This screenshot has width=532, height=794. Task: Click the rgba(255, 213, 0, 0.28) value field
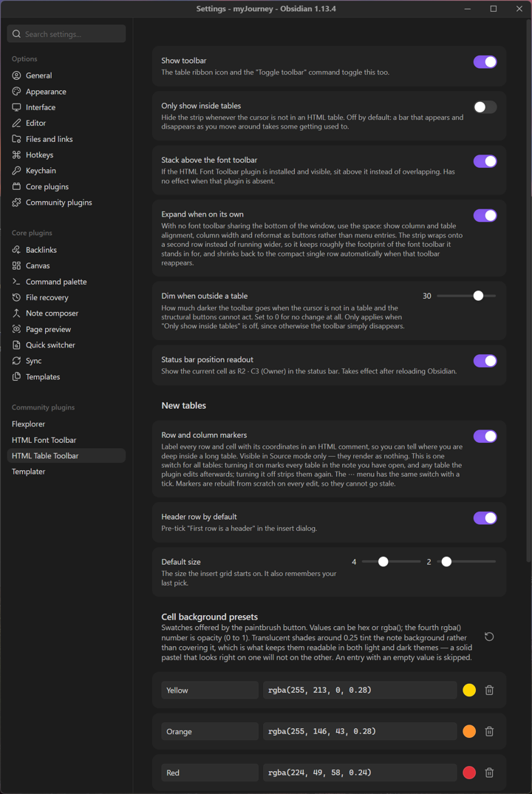pyautogui.click(x=360, y=690)
